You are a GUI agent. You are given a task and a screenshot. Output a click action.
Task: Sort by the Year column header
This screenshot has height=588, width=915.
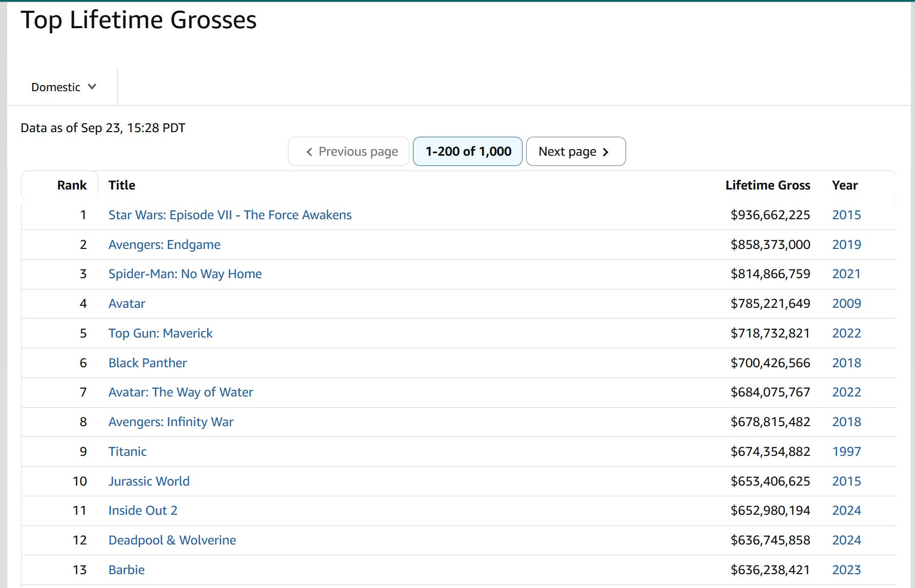click(845, 185)
